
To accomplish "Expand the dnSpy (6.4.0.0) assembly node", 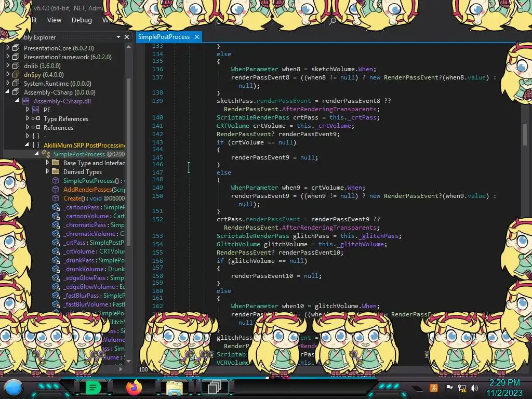I will tap(8, 74).
